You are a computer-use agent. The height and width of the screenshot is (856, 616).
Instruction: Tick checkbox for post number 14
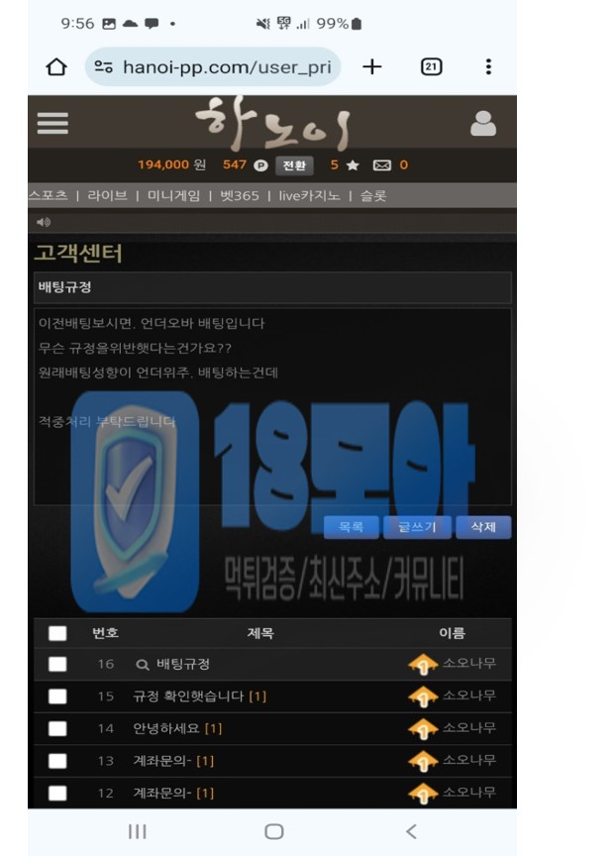tap(57, 728)
